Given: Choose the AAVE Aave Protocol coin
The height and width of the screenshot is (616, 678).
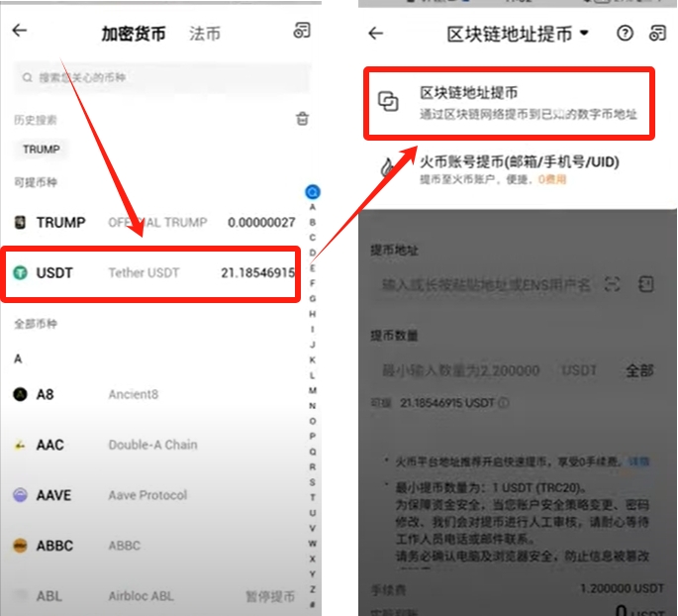Looking at the screenshot, I should click(x=154, y=495).
